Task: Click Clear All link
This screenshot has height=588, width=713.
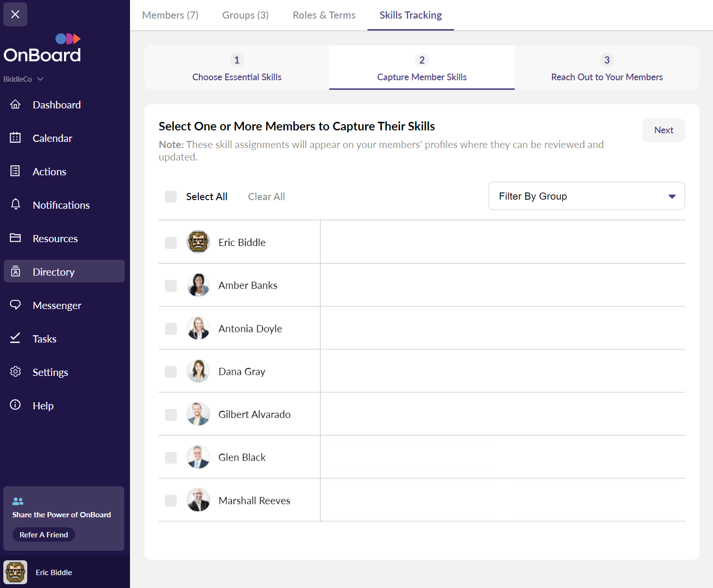Action: click(x=266, y=197)
